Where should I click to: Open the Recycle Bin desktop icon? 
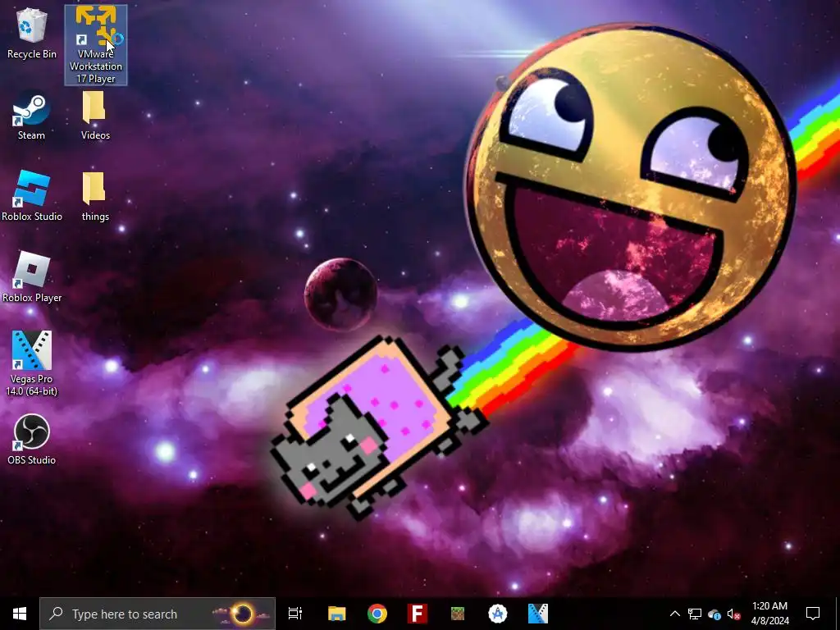[31, 34]
